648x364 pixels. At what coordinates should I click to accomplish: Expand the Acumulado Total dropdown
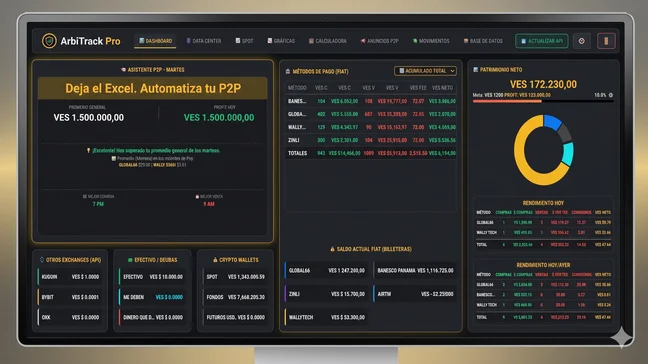point(425,71)
